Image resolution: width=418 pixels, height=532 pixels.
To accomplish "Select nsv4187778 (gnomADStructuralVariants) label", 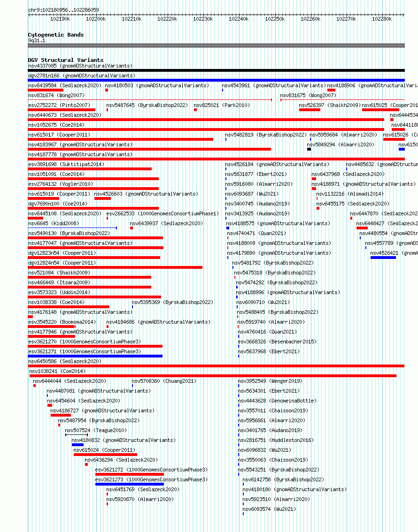I will (x=80, y=154).
